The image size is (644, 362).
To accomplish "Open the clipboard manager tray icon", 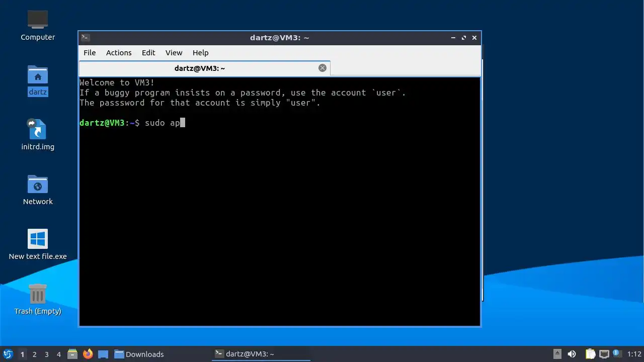I will (x=590, y=354).
